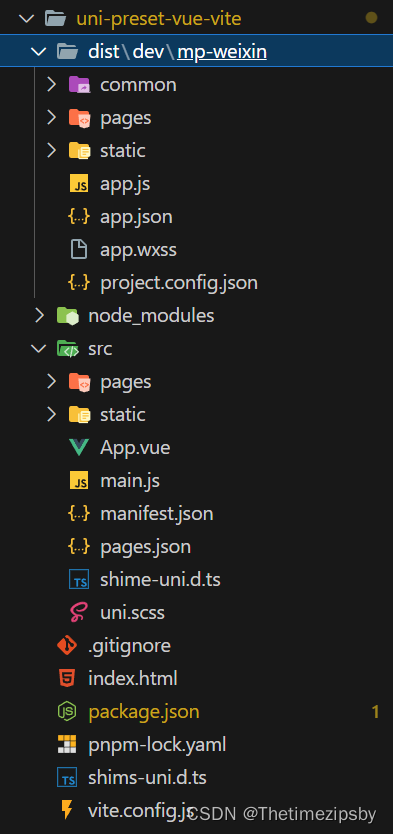Click the JS icon beside main.js
This screenshot has width=393, height=834.
[79, 481]
